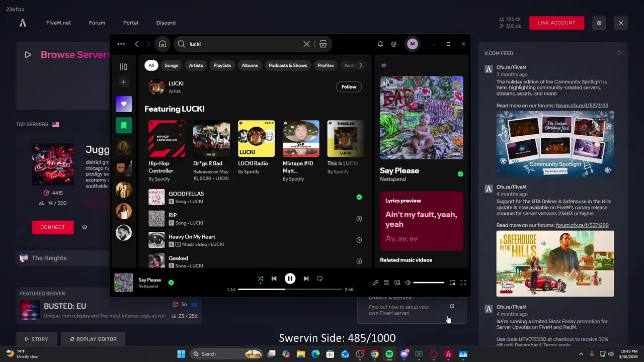Open forum.cfx.re/t/5371288 link
This screenshot has width=644, height=362.
click(x=582, y=225)
